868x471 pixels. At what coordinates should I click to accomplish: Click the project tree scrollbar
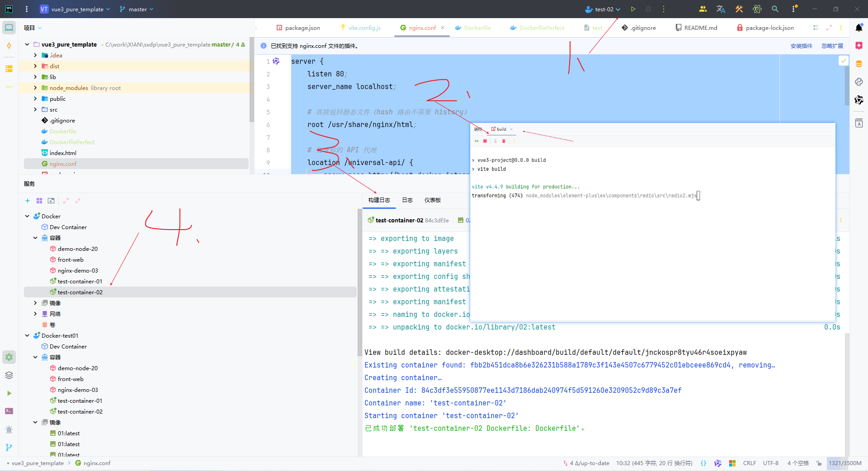251,79
